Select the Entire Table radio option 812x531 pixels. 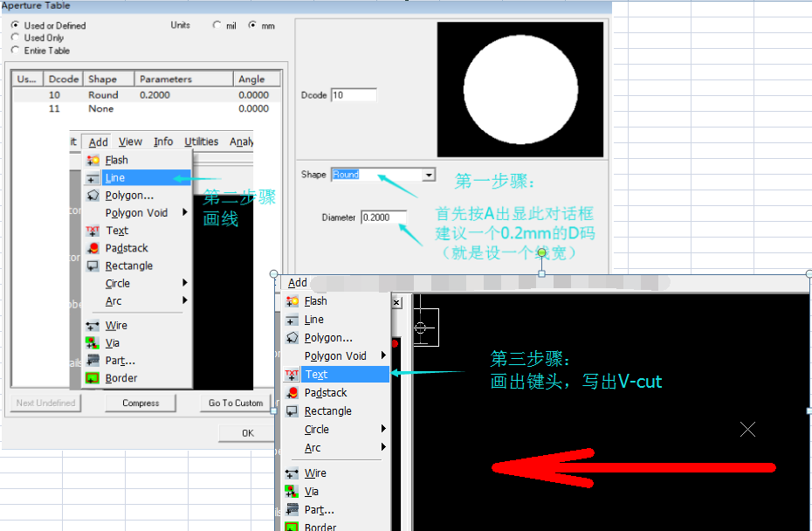15,51
